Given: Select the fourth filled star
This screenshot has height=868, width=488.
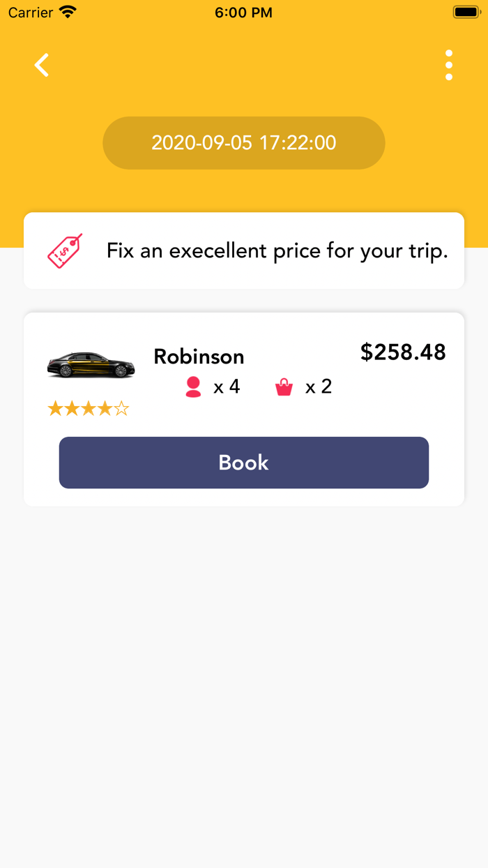Looking at the screenshot, I should (x=105, y=407).
